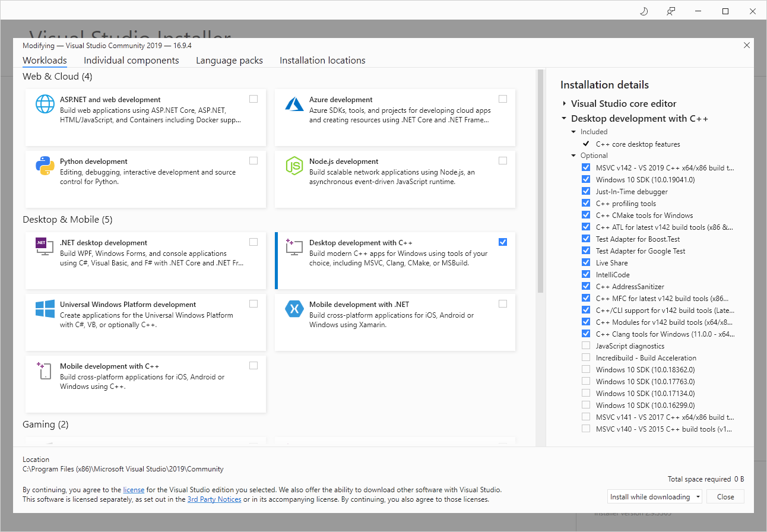Collapse the Optional components section
The image size is (767, 532).
573,156
